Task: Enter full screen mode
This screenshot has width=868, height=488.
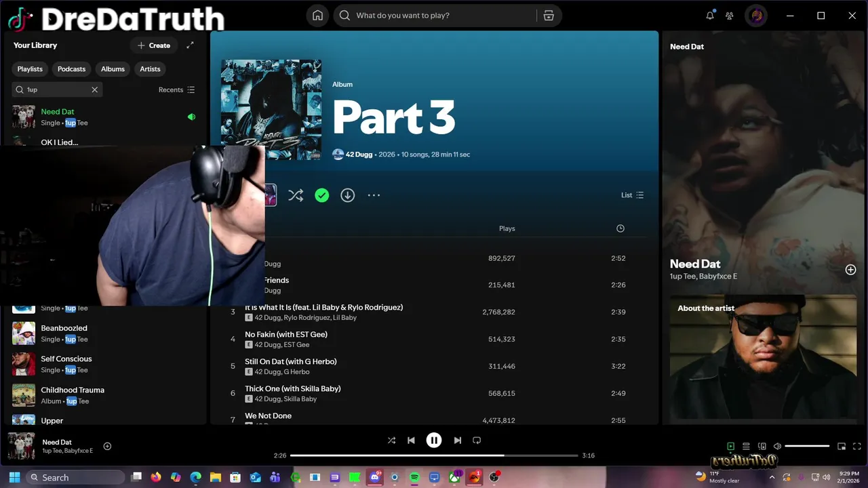Action: tap(857, 446)
